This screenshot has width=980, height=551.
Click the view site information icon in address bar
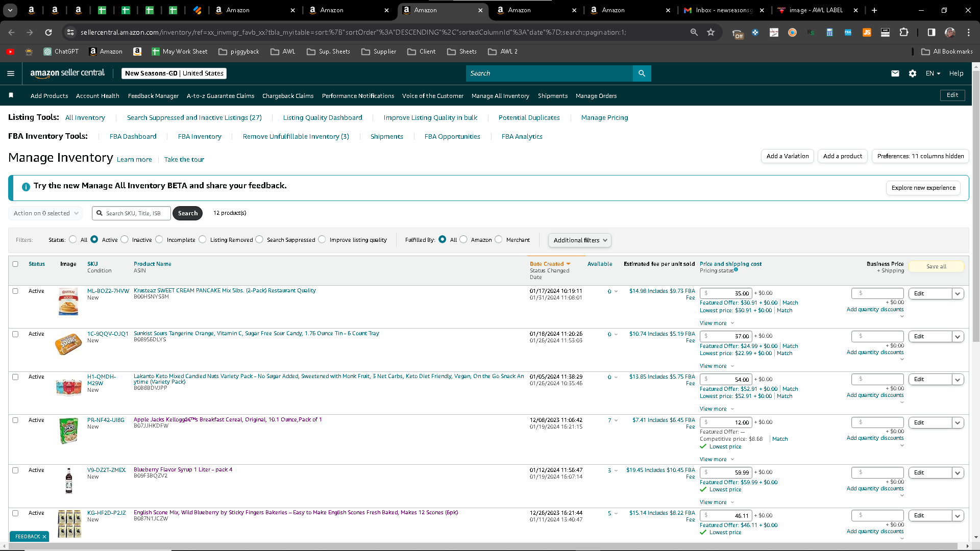(x=70, y=32)
